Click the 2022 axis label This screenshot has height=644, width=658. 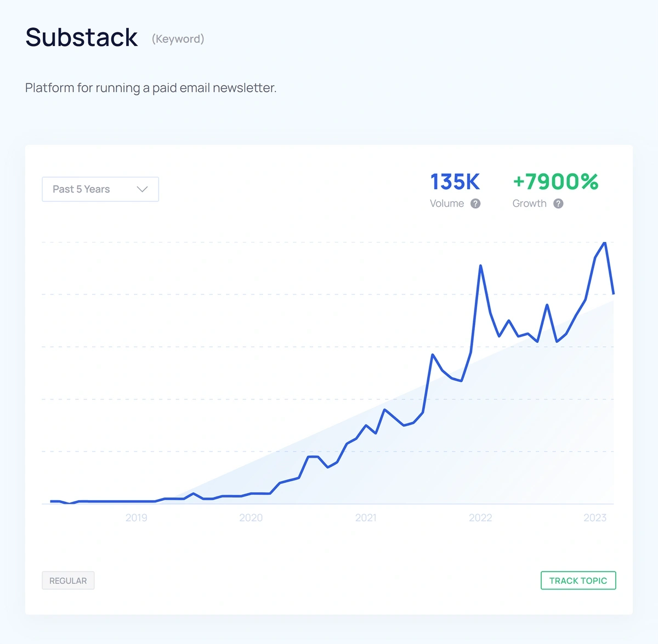[480, 518]
